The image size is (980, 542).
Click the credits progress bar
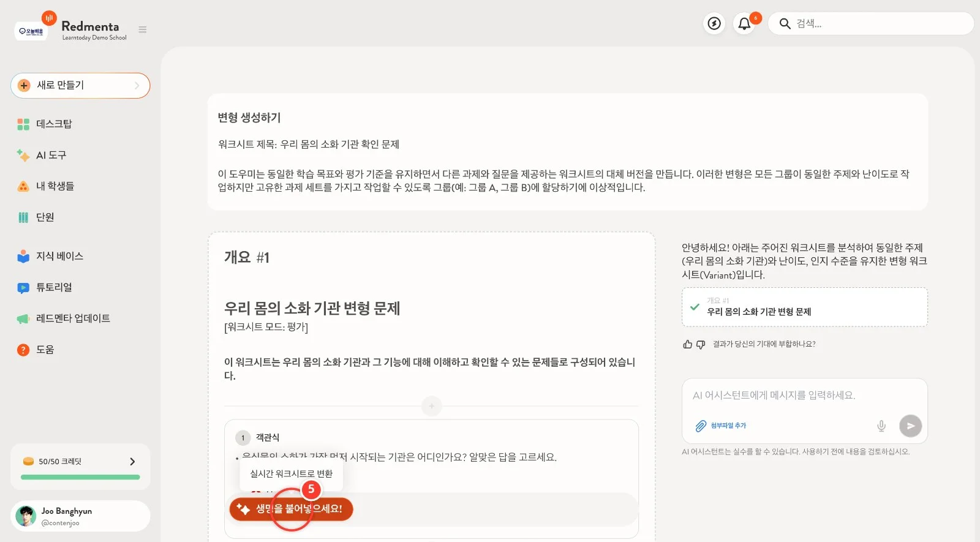(x=80, y=477)
